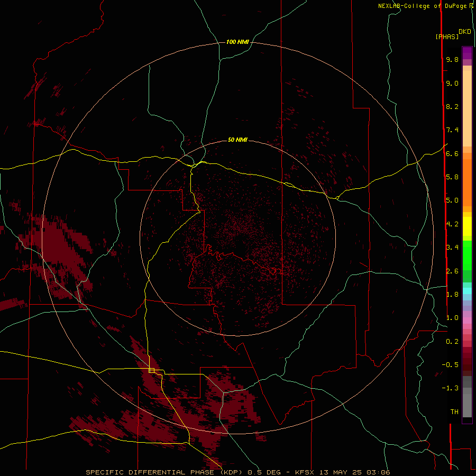
Task: Click the small yellow square highway junction marker
Action: (151, 370)
